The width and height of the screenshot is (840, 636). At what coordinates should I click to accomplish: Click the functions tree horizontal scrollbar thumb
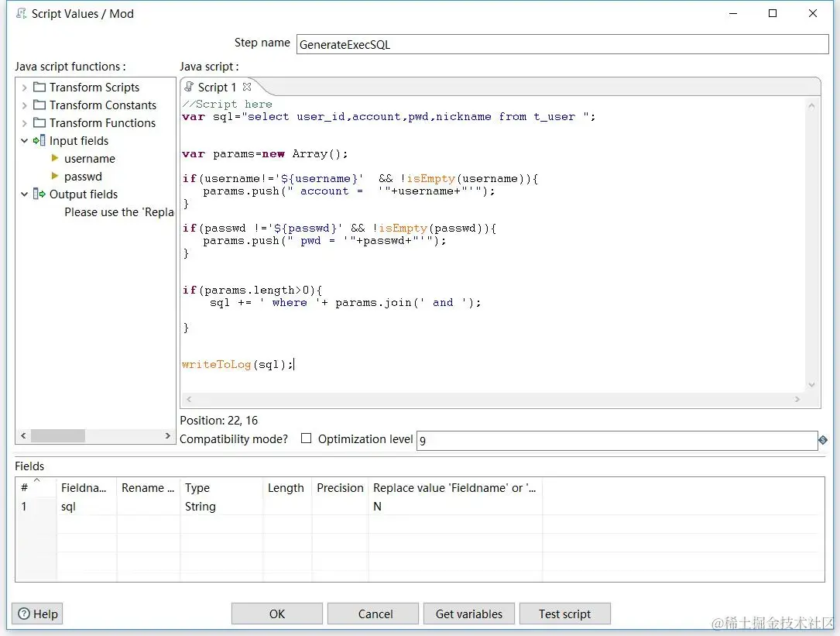(x=58, y=435)
